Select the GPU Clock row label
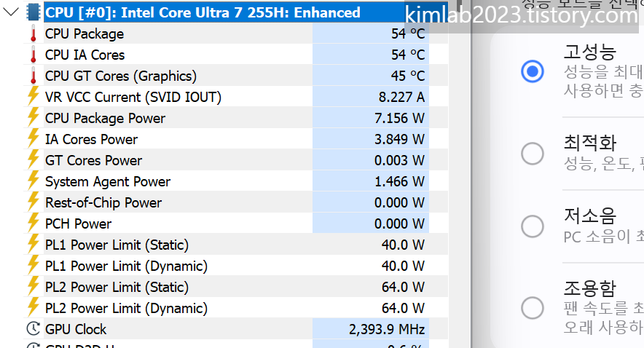 76,330
